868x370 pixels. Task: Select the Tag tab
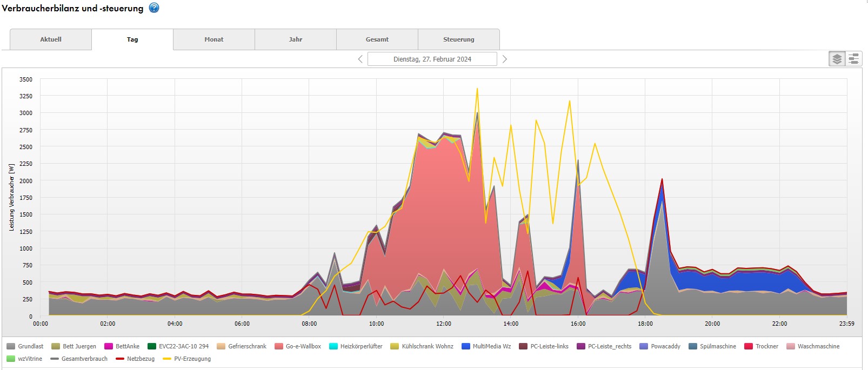(132, 39)
